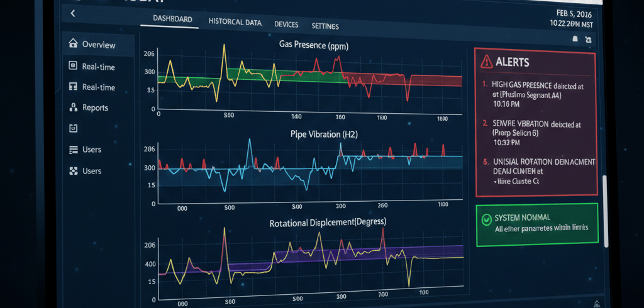The width and height of the screenshot is (644, 308).
Task: Click the 'FEB 5, 2016' date in the header
Action: 575,13
